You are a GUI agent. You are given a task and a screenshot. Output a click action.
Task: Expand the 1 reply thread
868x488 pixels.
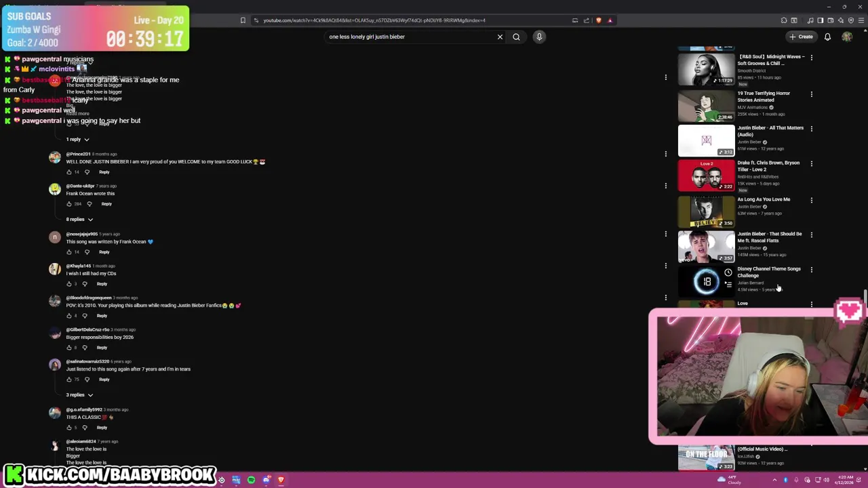tap(77, 139)
